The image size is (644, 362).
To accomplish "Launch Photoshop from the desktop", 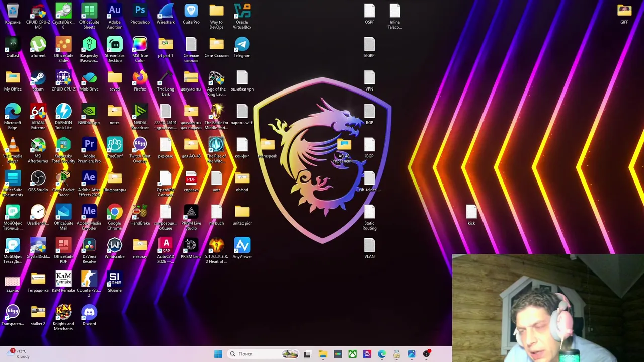I will click(140, 14).
